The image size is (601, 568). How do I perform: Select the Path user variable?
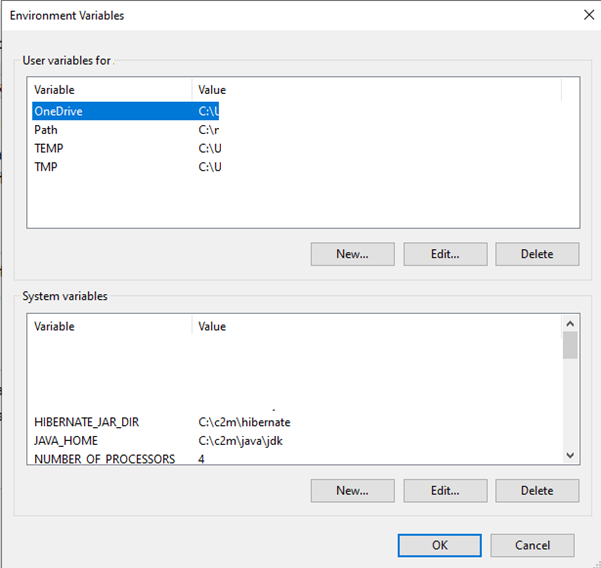(46, 130)
